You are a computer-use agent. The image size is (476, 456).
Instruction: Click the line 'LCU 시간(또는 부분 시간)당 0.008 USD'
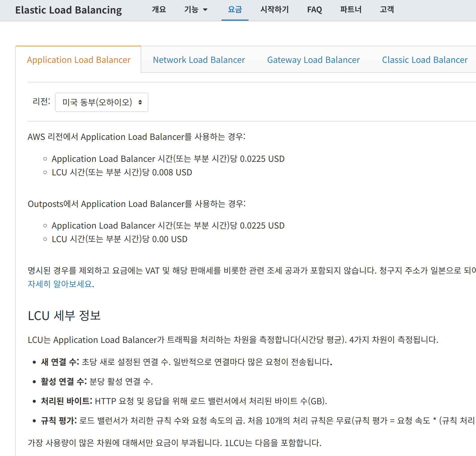click(x=122, y=172)
